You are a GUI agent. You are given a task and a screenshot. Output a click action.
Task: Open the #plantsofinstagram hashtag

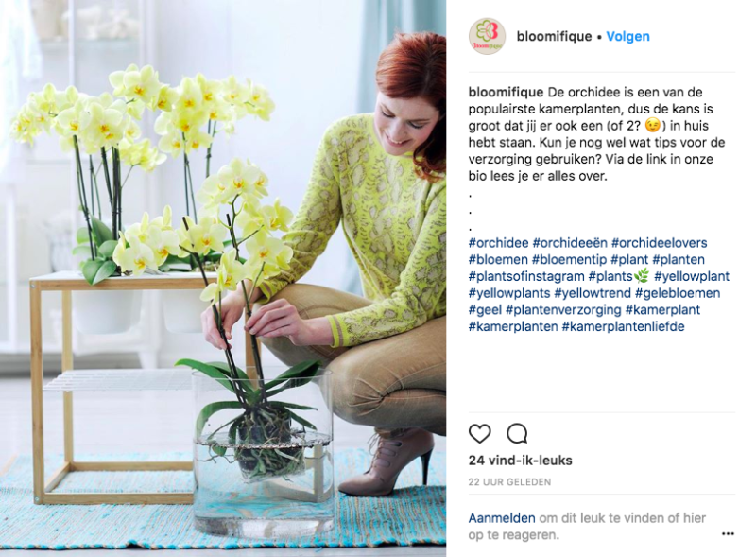(526, 276)
